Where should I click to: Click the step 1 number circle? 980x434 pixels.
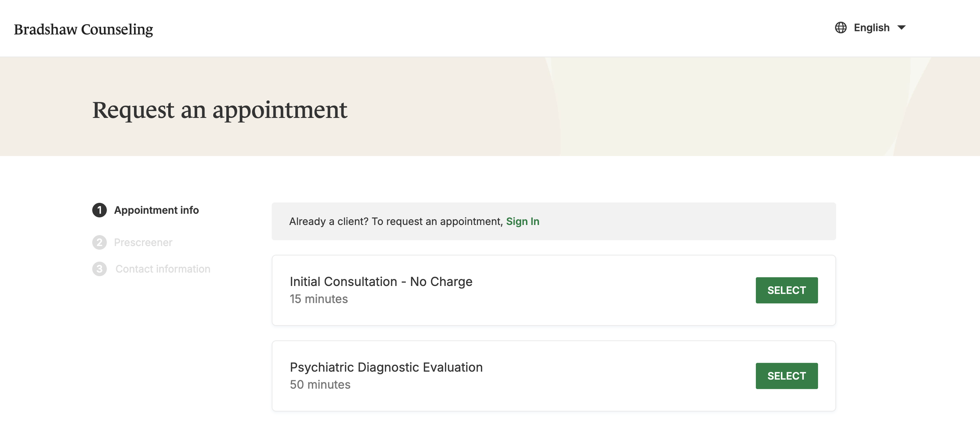[x=99, y=210]
